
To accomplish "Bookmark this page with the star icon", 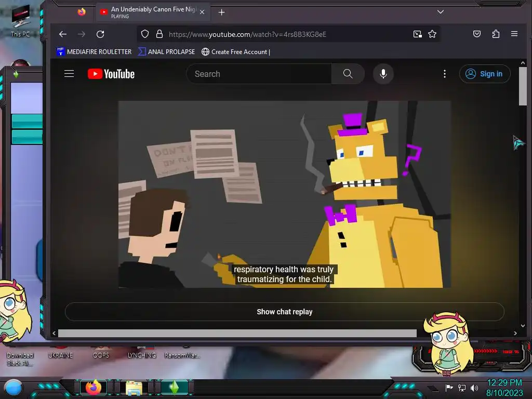I will point(432,34).
